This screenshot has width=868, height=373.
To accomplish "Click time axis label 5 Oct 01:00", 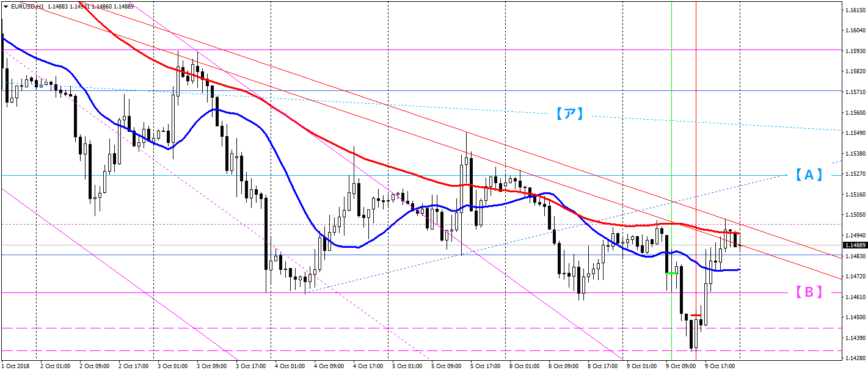I will tap(407, 367).
